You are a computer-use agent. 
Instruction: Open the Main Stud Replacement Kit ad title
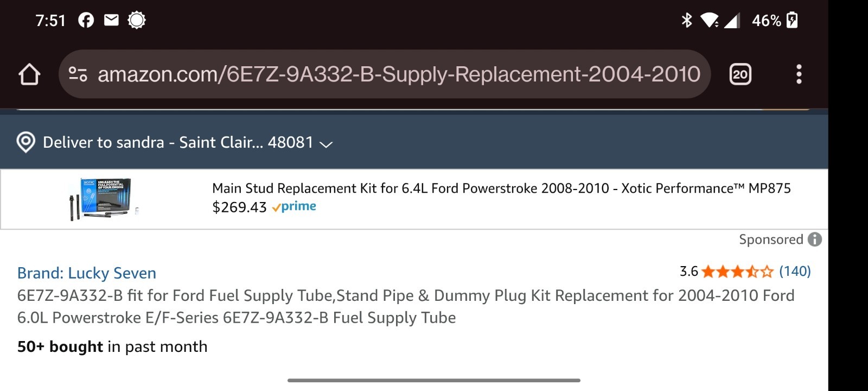tap(501, 188)
